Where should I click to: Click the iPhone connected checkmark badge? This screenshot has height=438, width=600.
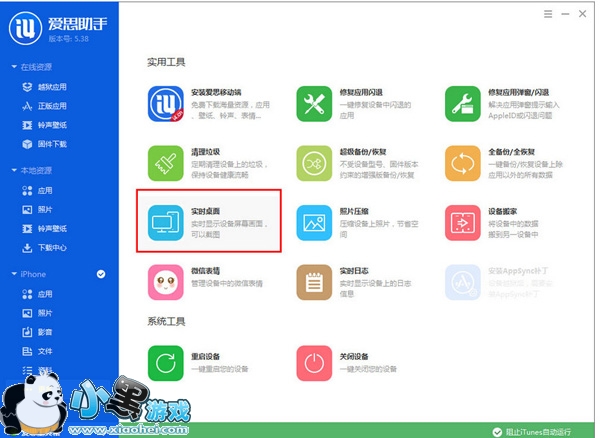(101, 274)
